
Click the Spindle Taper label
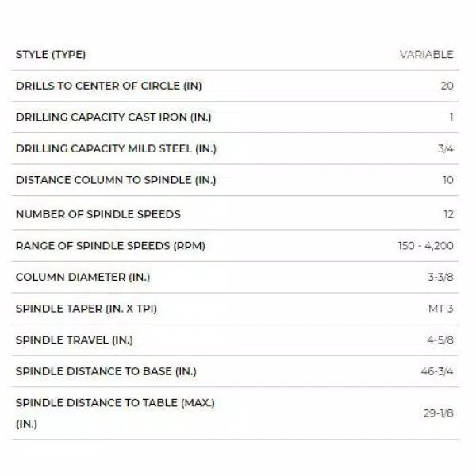coord(86,309)
